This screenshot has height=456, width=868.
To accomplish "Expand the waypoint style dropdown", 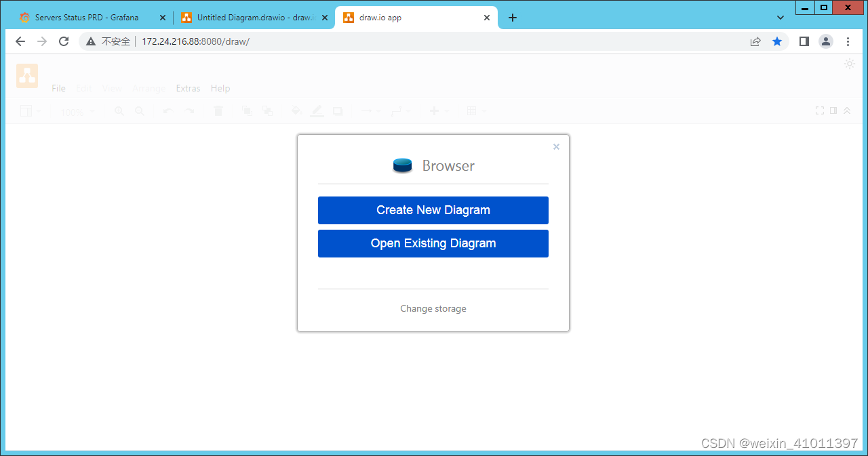I will (x=407, y=110).
